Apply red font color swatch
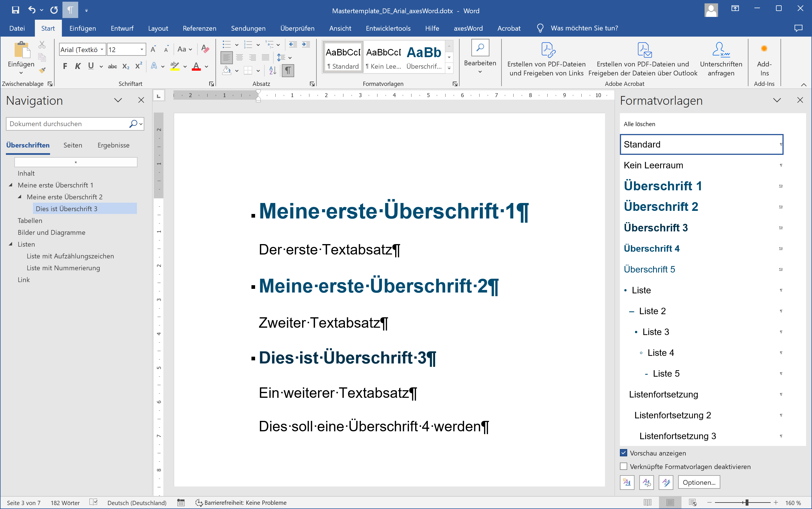Image resolution: width=812 pixels, height=509 pixels. [196, 66]
